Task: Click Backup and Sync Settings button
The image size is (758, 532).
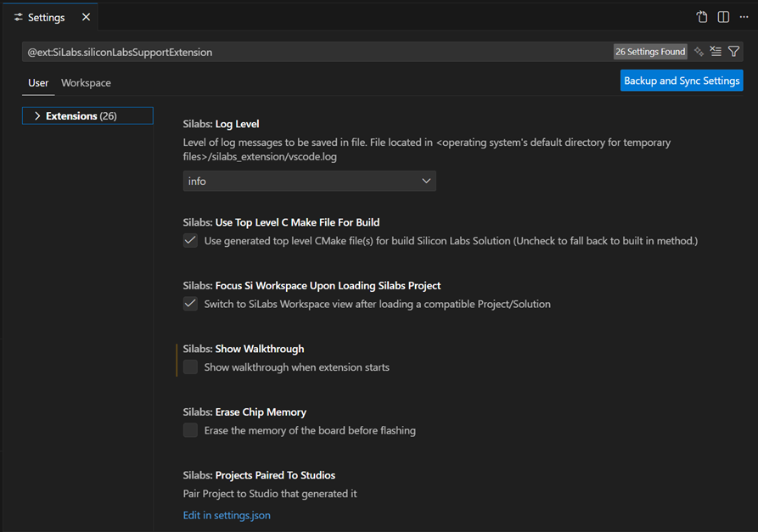Action: pos(682,81)
